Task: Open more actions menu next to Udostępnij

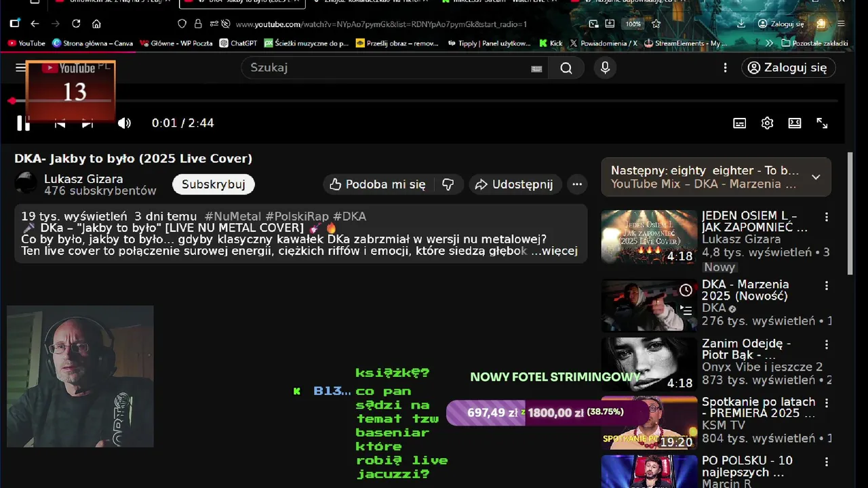Action: tap(577, 184)
